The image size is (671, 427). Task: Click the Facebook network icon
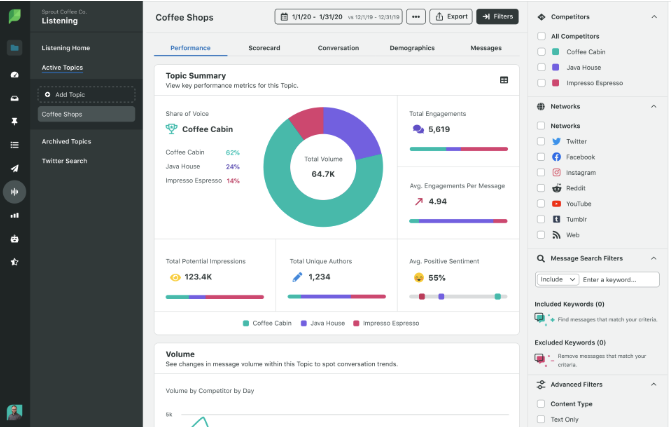click(556, 157)
